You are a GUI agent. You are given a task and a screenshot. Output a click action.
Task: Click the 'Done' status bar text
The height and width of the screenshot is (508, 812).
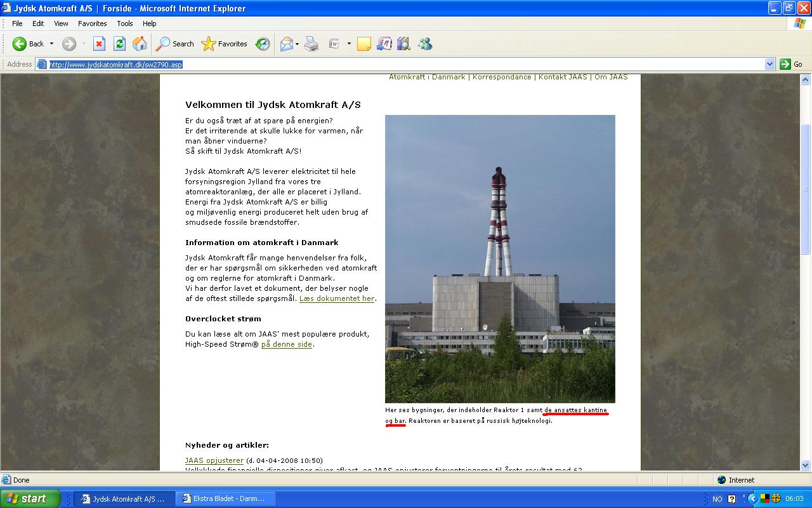[22, 480]
